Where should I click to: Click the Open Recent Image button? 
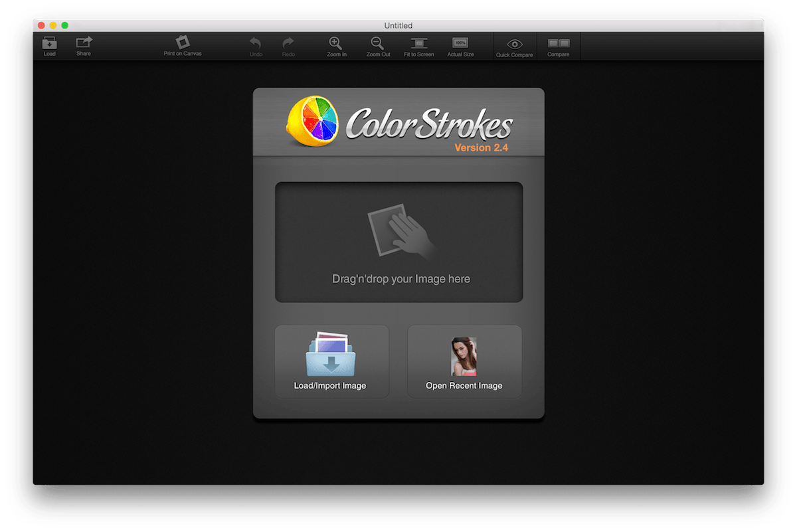pos(464,361)
